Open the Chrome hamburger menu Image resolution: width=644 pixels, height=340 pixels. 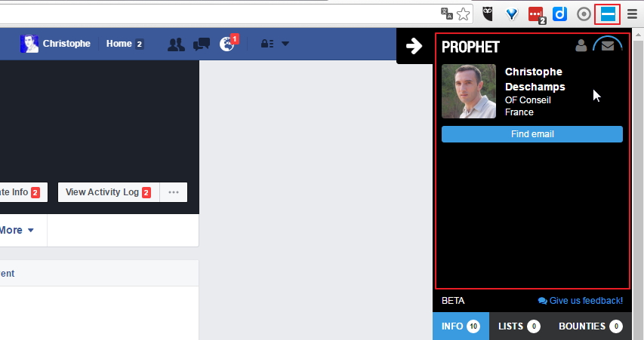(632, 14)
